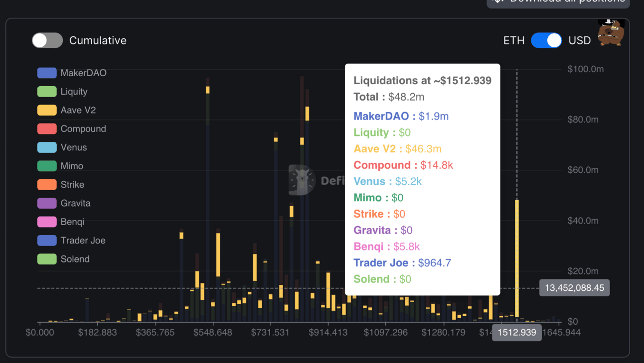Image resolution: width=644 pixels, height=363 pixels.
Task: Select the Compound legend entry
Action: point(72,128)
